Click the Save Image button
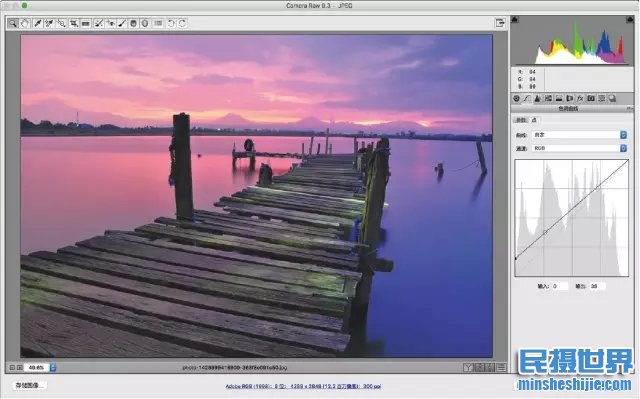Viewport: 640px width, 399px height. [x=30, y=385]
